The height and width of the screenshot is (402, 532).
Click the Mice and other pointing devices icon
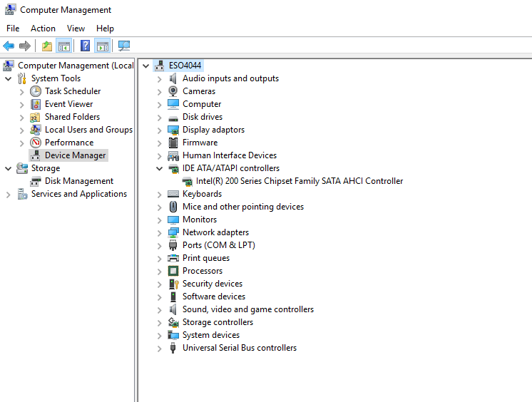tap(173, 207)
